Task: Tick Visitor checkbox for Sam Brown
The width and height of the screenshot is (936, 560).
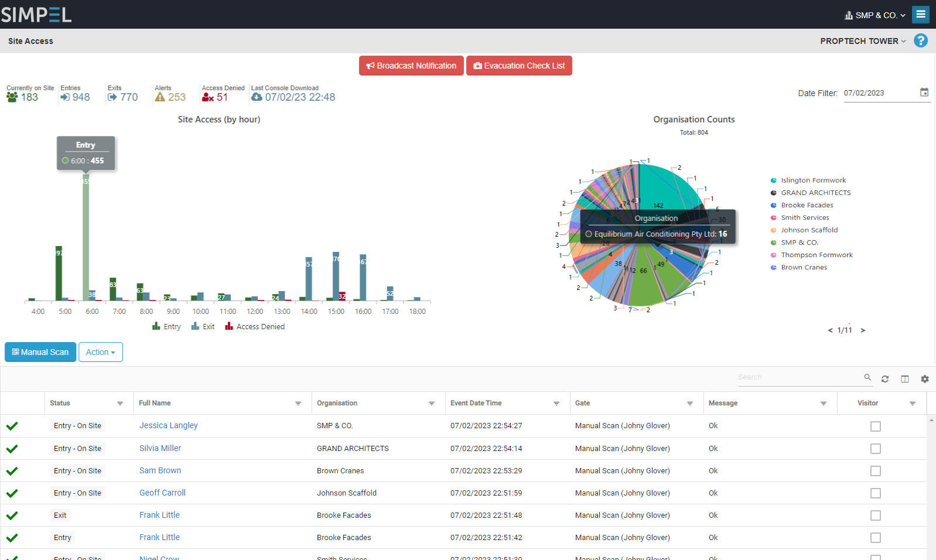Action: coord(876,471)
